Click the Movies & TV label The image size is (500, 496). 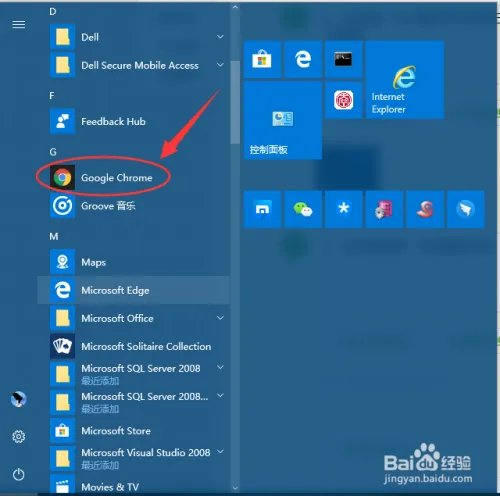(x=110, y=487)
